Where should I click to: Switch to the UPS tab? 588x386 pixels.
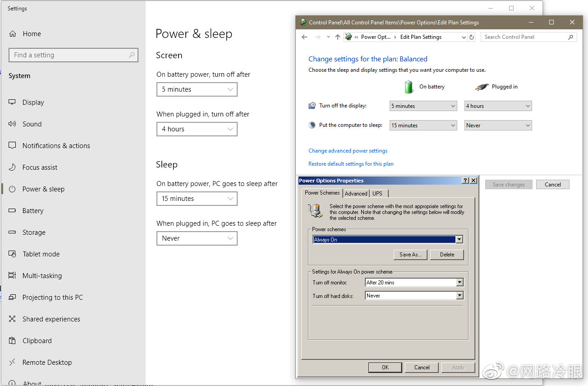tap(377, 193)
